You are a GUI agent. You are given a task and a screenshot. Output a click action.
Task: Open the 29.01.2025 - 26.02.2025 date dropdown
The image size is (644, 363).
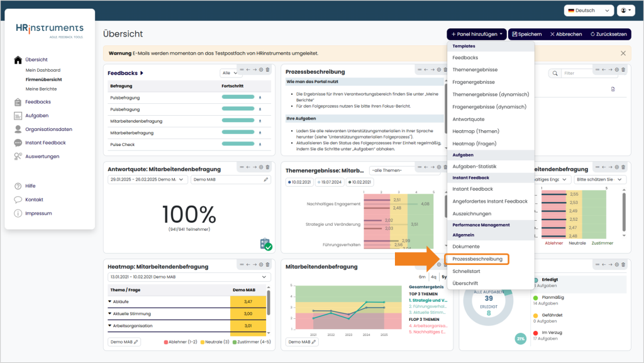tap(148, 179)
